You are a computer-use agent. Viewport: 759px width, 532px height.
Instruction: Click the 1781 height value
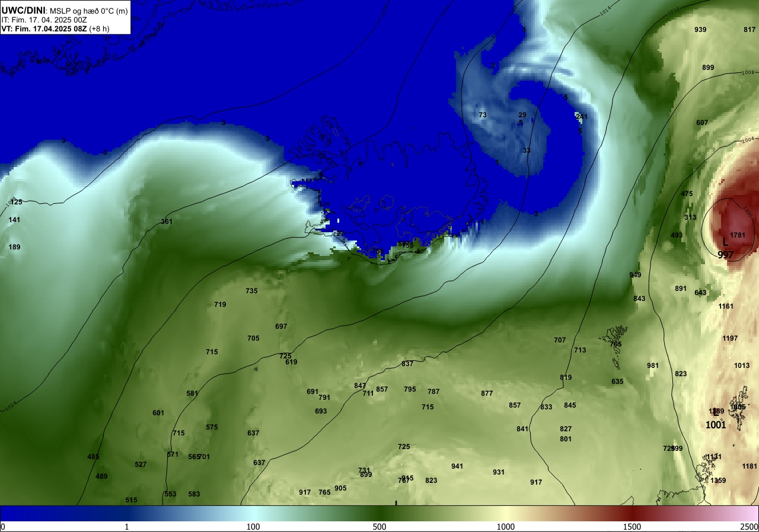[738, 235]
